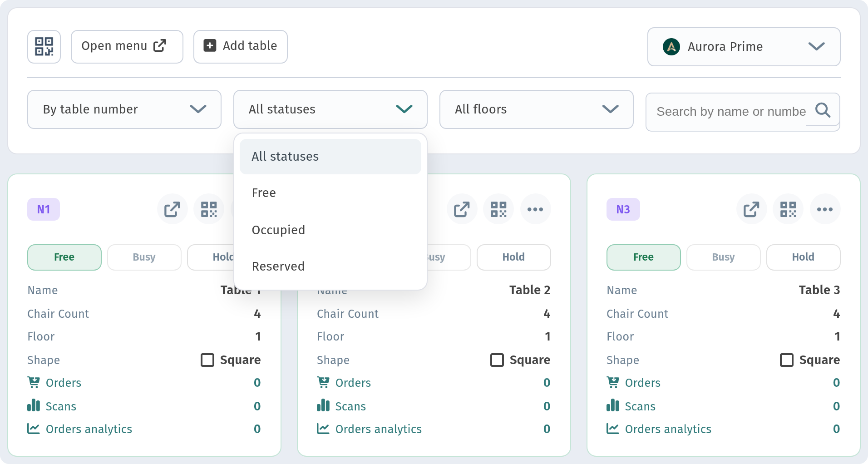Set table N1 status to Free
The width and height of the screenshot is (868, 464).
pyautogui.click(x=64, y=257)
